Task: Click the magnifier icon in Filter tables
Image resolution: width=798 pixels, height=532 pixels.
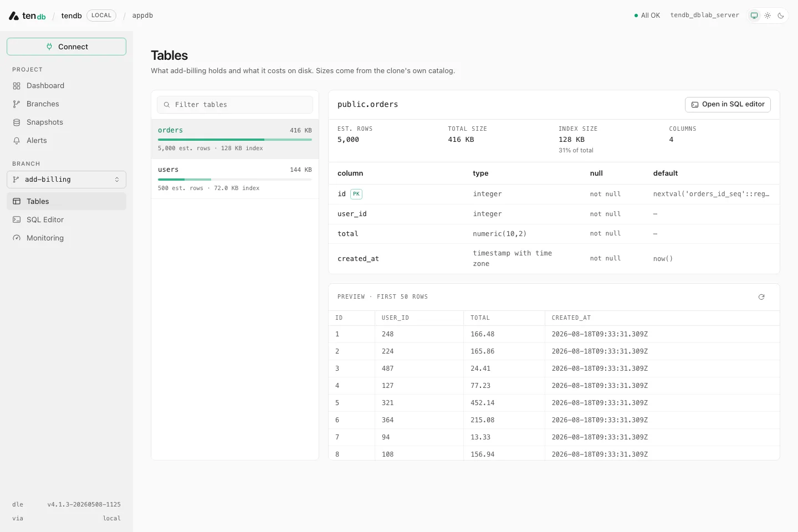Action: [166, 105]
